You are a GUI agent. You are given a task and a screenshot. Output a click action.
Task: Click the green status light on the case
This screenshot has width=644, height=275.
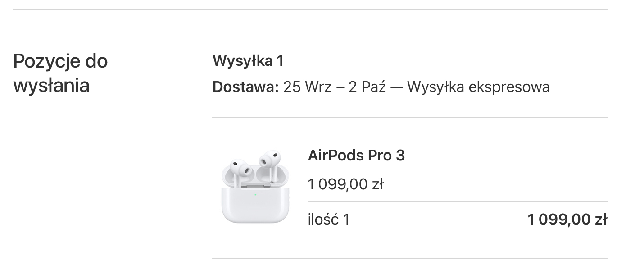click(x=255, y=195)
